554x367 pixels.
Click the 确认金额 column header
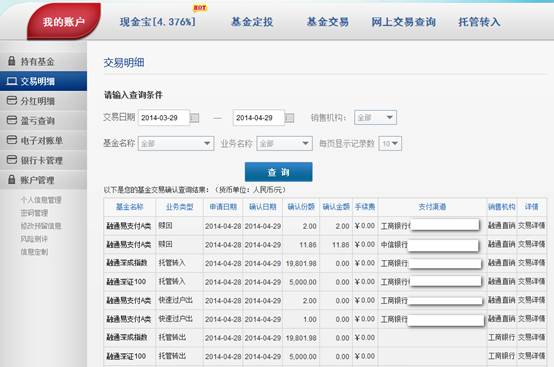coord(336,207)
